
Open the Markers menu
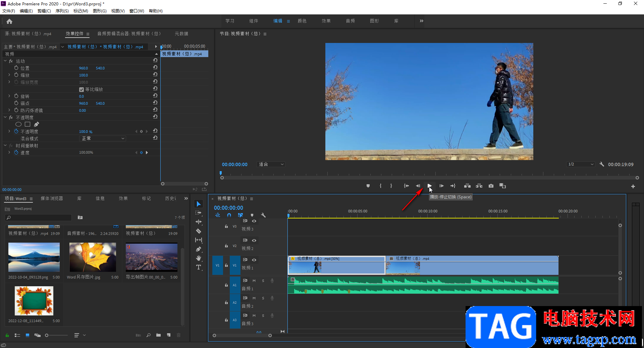click(80, 11)
